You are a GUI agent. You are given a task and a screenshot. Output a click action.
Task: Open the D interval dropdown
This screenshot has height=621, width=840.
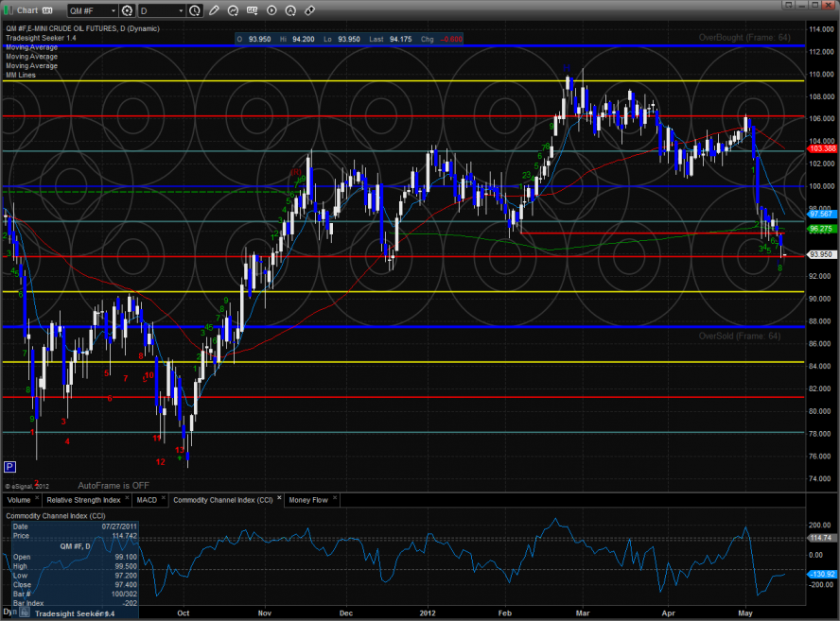pyautogui.click(x=161, y=11)
